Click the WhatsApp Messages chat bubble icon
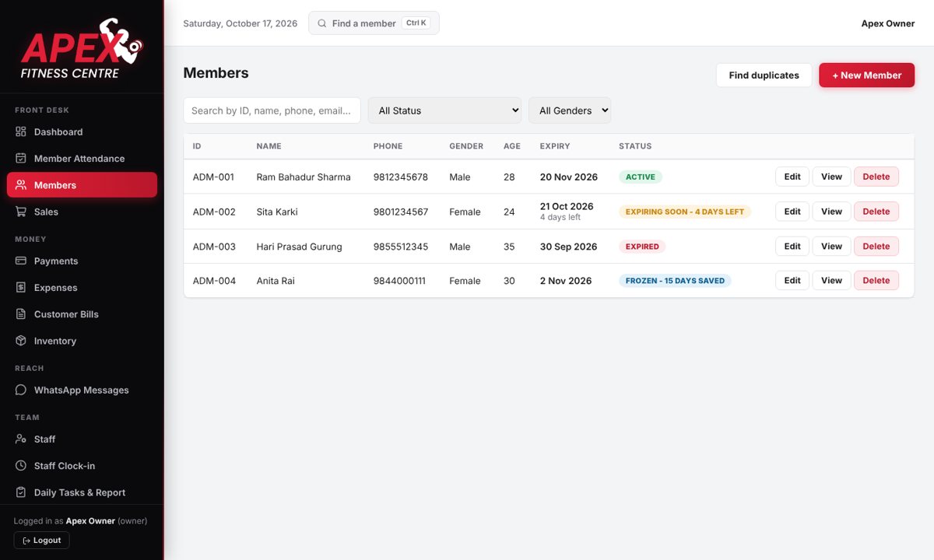934x560 pixels. click(x=21, y=390)
